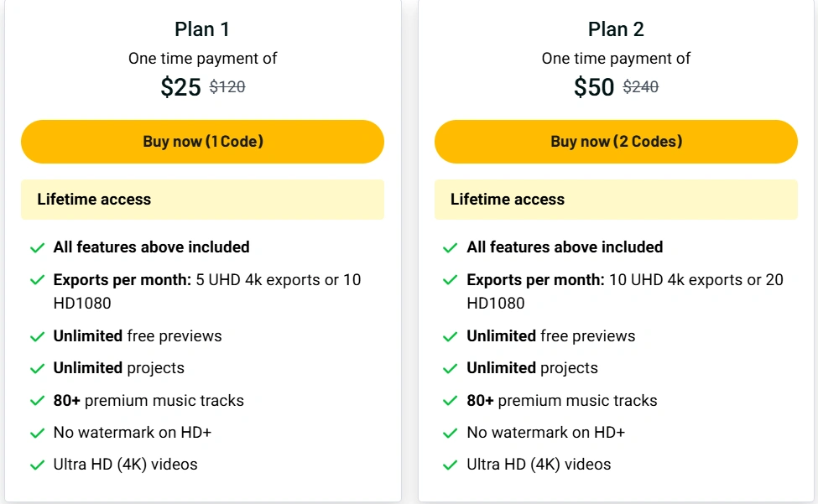Click the Plan 1 heading
Image resolution: width=818 pixels, height=504 pixels.
pyautogui.click(x=202, y=29)
